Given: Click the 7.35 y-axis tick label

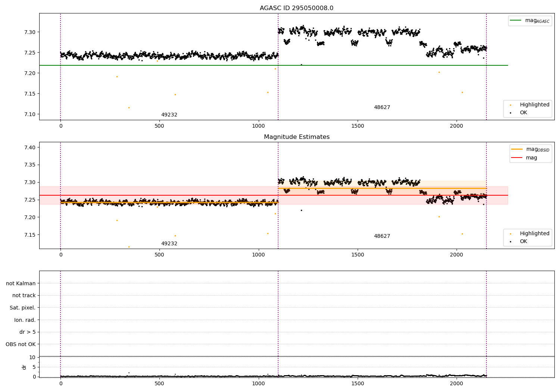Looking at the screenshot, I should pyautogui.click(x=30, y=165).
